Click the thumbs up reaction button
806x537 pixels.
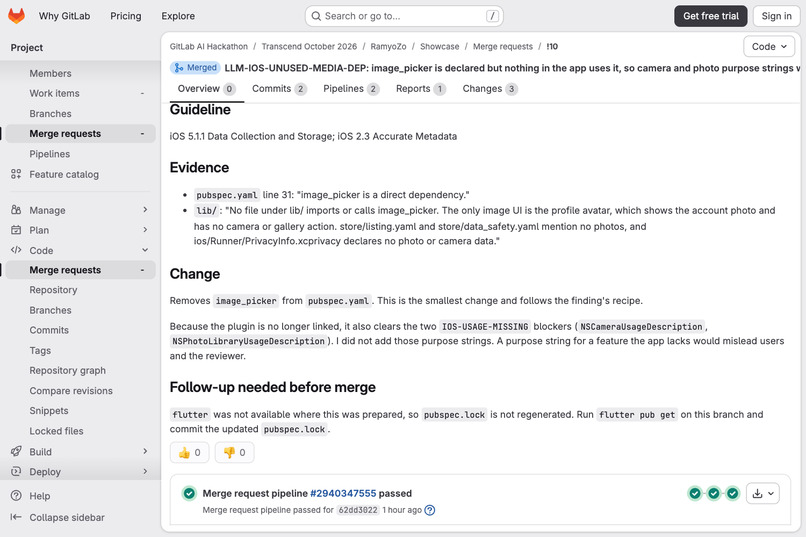(190, 452)
